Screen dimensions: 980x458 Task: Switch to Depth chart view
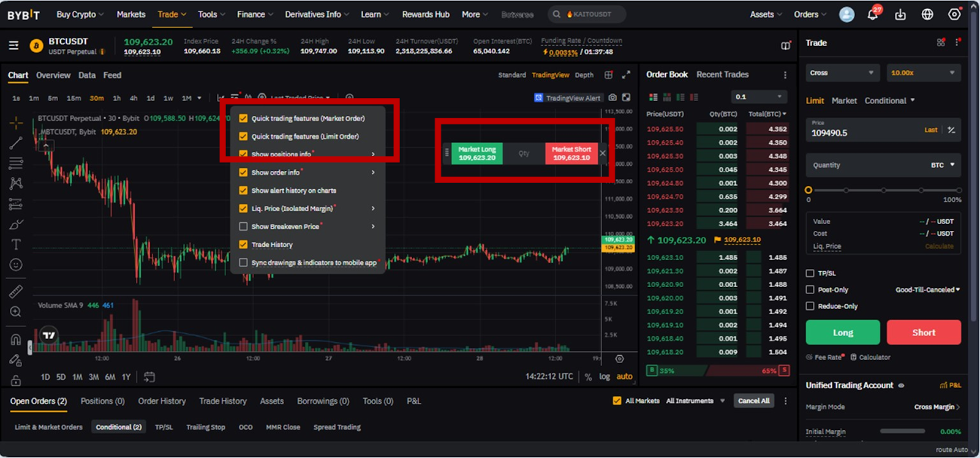coord(584,75)
